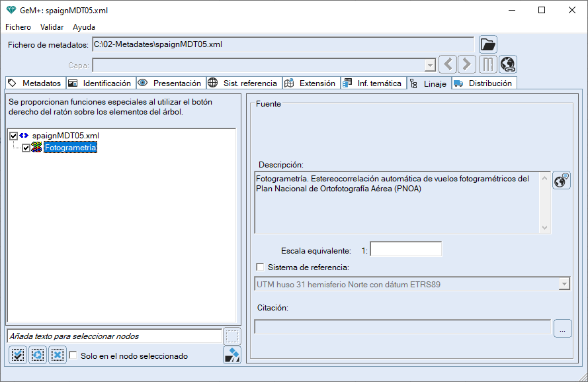Open the UTM huso 31 reference system dropdown
588x382 pixels.
(x=564, y=285)
